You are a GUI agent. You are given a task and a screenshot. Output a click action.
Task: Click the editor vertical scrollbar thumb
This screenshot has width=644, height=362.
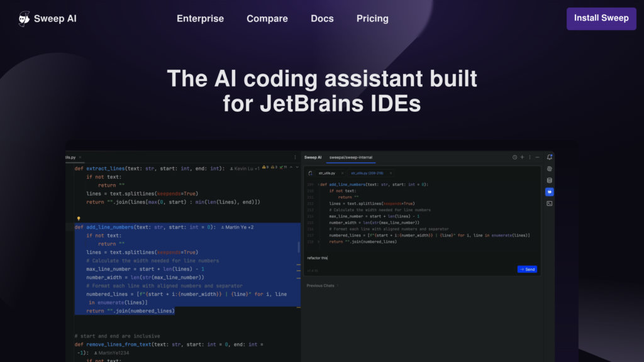299,246
